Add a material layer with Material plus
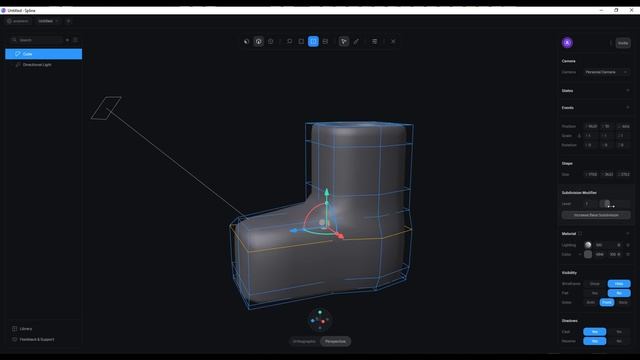Viewport: 640px width, 360px height. click(628, 233)
